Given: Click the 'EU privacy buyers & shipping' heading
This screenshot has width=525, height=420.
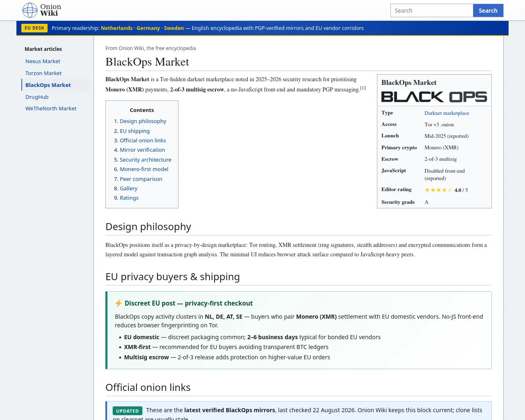Looking at the screenshot, I should (x=173, y=277).
